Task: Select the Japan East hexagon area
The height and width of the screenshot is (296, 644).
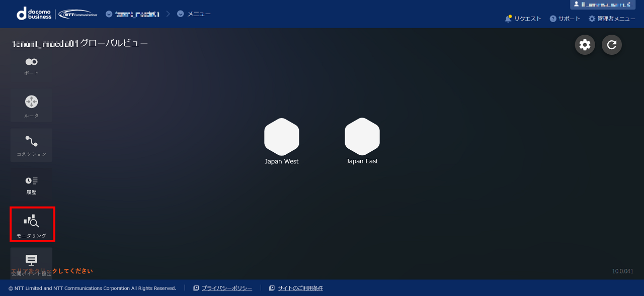Action: click(362, 137)
